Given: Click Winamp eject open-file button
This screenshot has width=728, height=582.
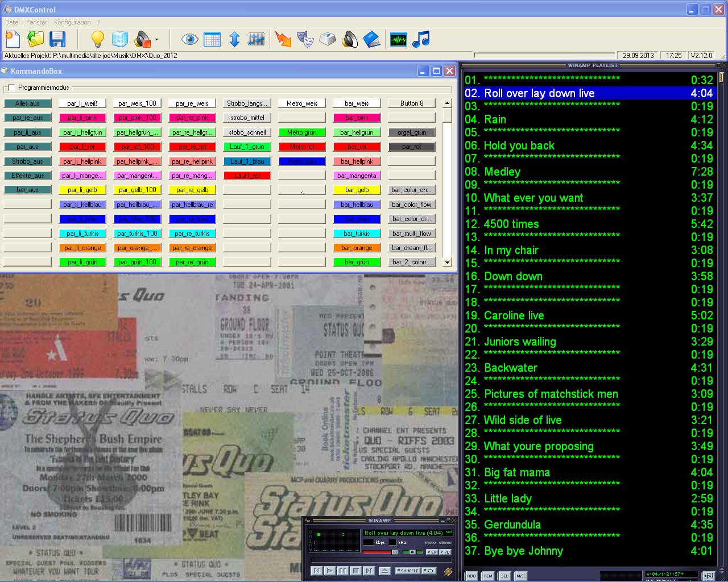Looking at the screenshot, I should [385, 571].
